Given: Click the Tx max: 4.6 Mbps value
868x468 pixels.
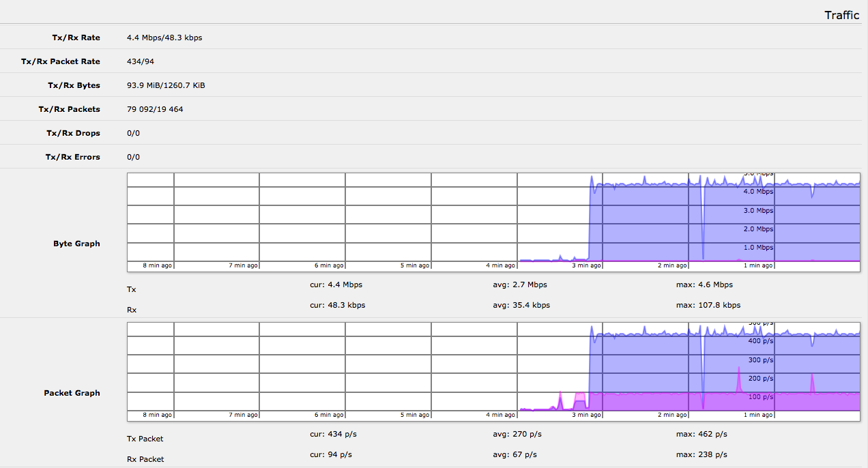Looking at the screenshot, I should click(x=704, y=284).
